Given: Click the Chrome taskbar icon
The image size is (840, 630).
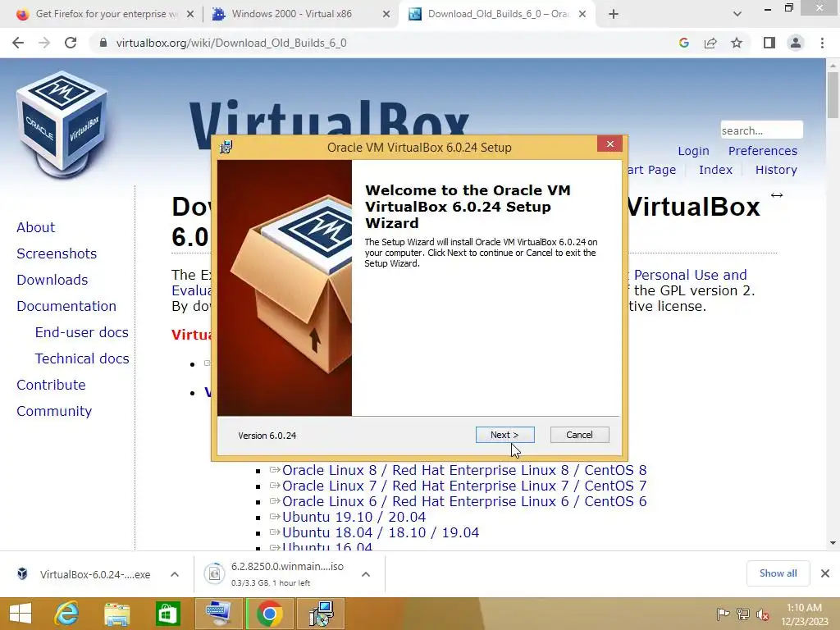Looking at the screenshot, I should point(269,614).
